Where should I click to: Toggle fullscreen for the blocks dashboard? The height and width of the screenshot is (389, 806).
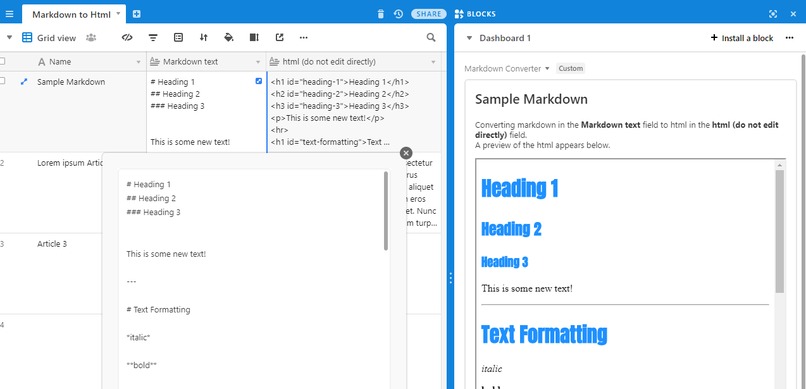(773, 14)
